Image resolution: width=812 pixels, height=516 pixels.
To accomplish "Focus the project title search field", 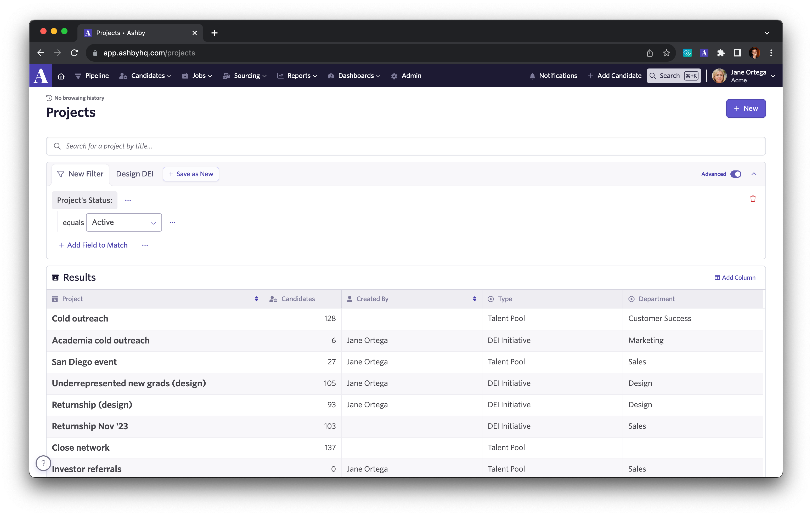I will point(406,146).
